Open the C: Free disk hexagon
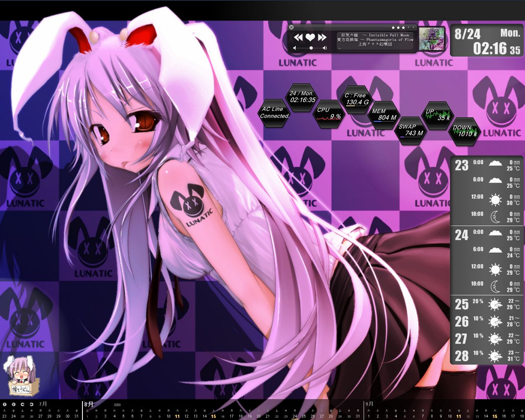This screenshot has width=525, height=420. tap(356, 99)
